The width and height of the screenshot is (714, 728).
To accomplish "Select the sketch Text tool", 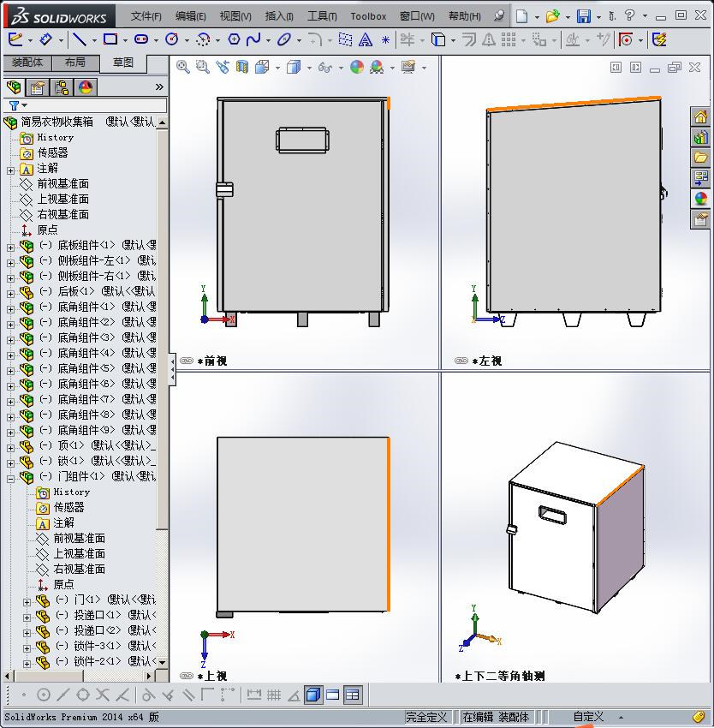I will click(x=366, y=40).
